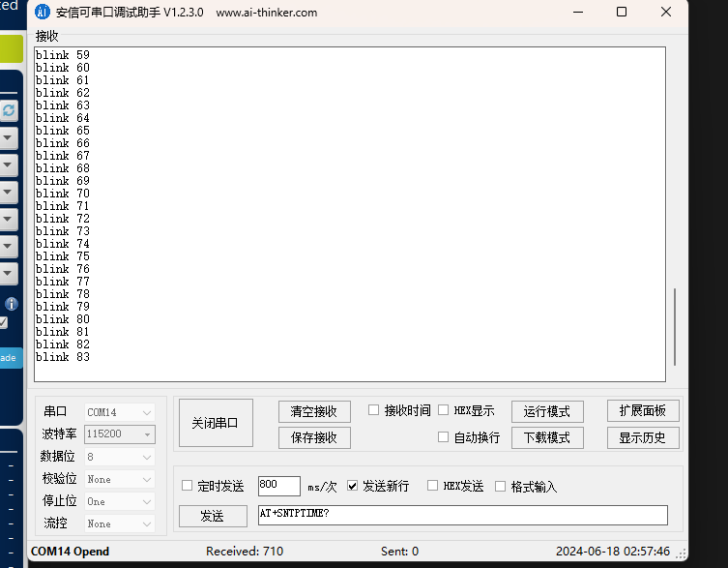Viewport: 728px width, 568px height.
Task: Click the refresh icon in the left window
Action: (9, 110)
